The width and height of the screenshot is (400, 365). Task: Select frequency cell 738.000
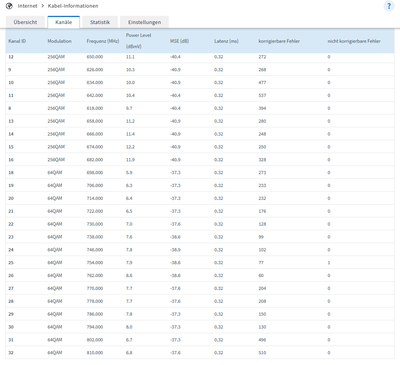click(x=95, y=237)
